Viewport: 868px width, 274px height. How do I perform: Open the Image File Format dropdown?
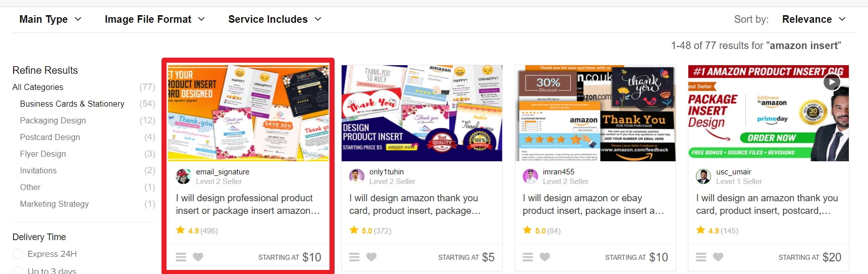pyautogui.click(x=155, y=19)
